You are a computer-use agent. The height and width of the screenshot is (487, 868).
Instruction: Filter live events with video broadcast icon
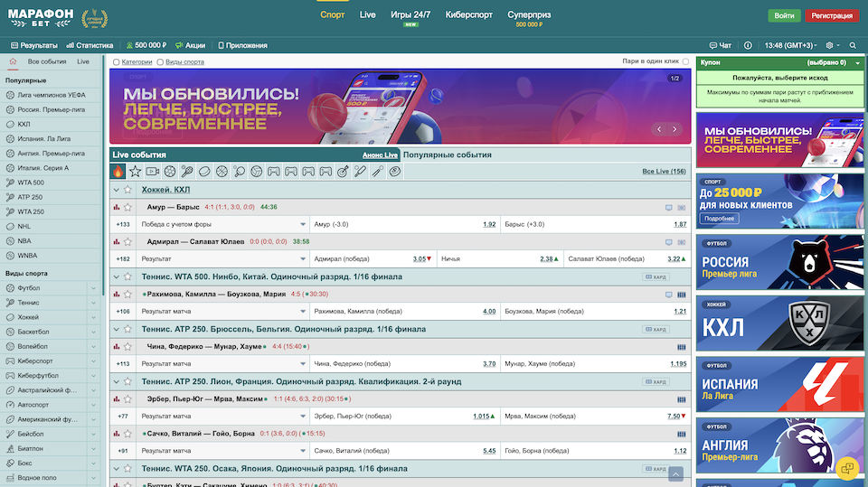153,172
